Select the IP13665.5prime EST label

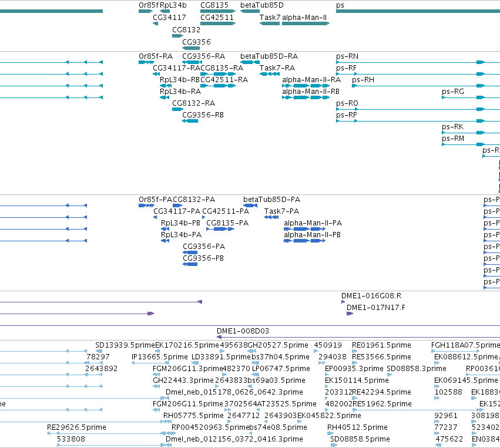[160, 357]
